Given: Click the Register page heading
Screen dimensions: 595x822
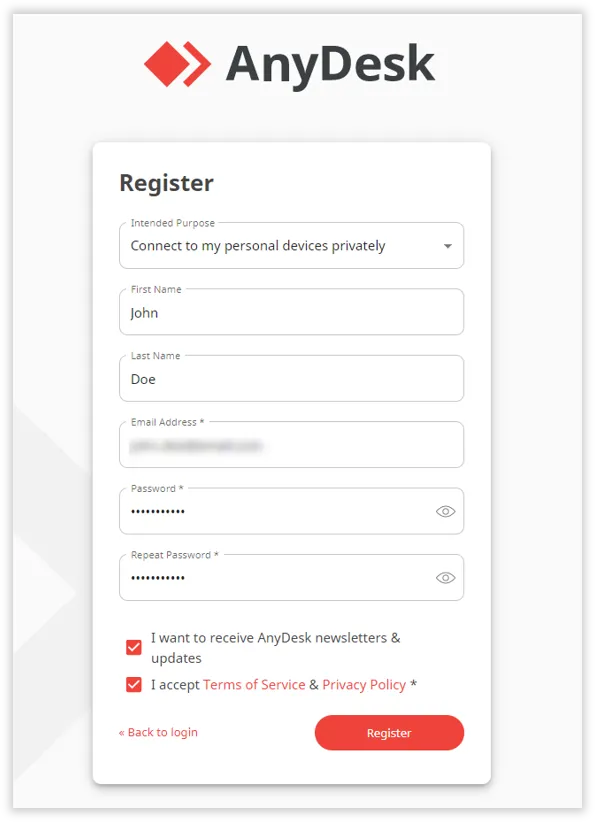Looking at the screenshot, I should (166, 183).
